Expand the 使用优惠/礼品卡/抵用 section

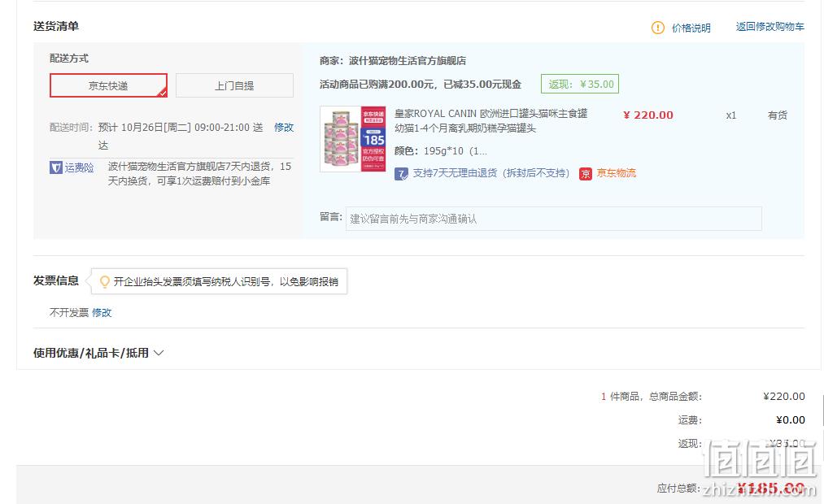[98, 353]
